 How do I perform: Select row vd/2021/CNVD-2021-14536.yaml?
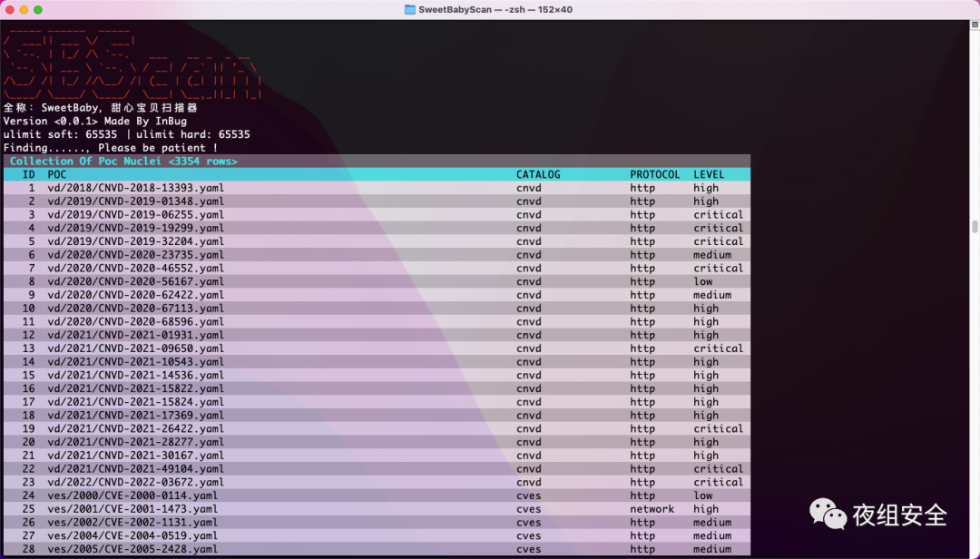tap(377, 375)
